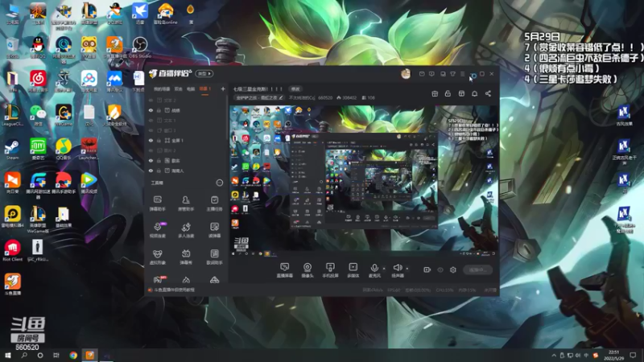Hide the 弹幕 source layer
The height and width of the screenshot is (362, 644).
[x=151, y=160]
